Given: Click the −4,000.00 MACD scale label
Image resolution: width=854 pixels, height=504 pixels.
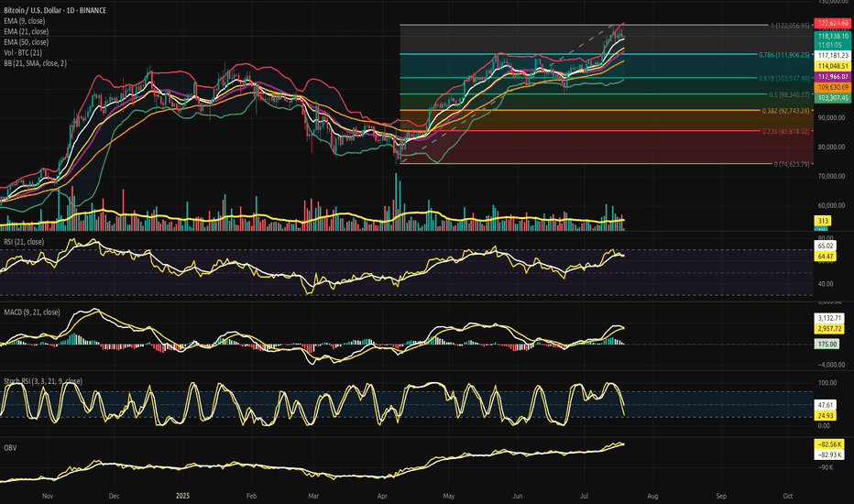Looking at the screenshot, I should (831, 365).
